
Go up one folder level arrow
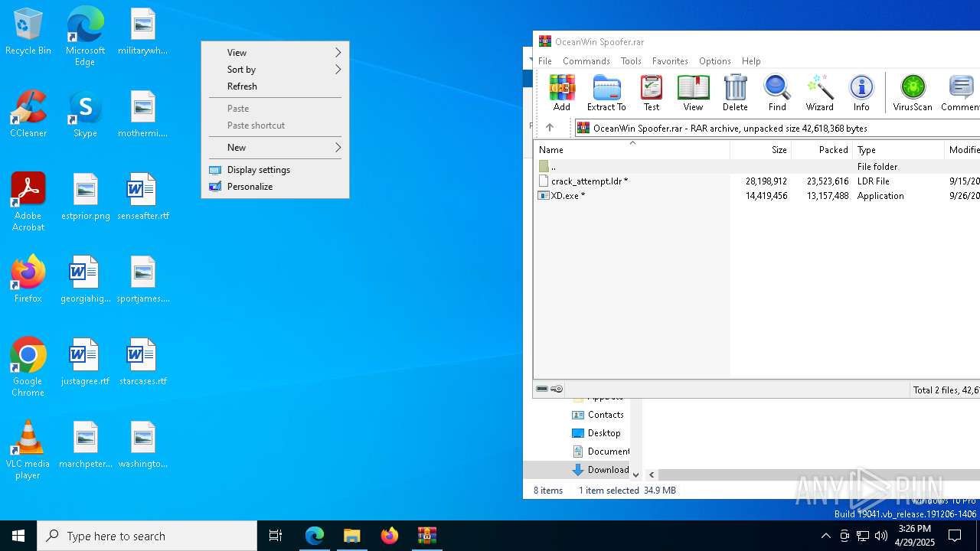point(549,128)
